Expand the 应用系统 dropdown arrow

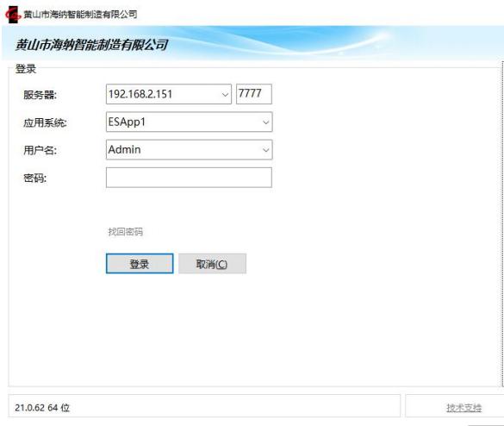click(266, 122)
